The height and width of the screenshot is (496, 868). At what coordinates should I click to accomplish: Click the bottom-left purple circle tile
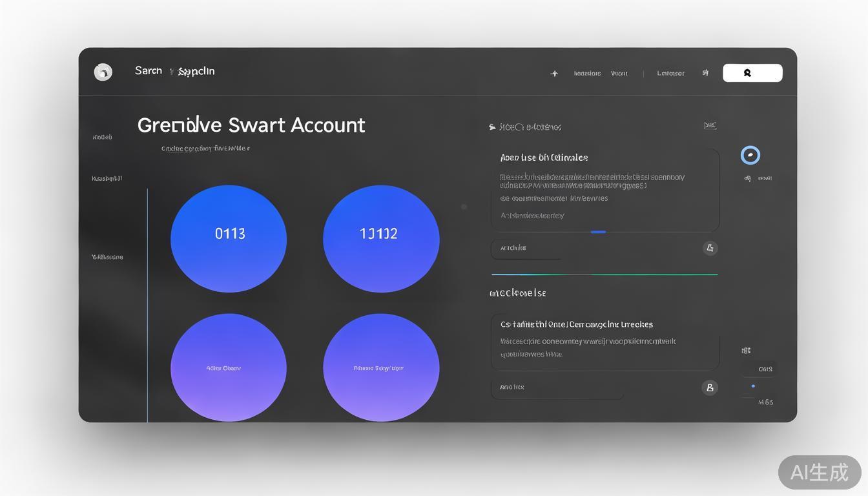click(x=229, y=367)
